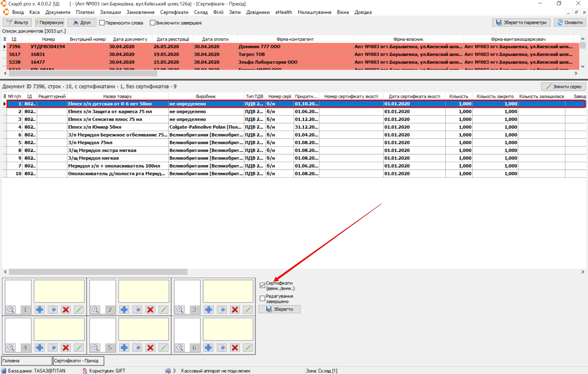
Task: Zoom certificate image in slot 1
Action: (11, 309)
